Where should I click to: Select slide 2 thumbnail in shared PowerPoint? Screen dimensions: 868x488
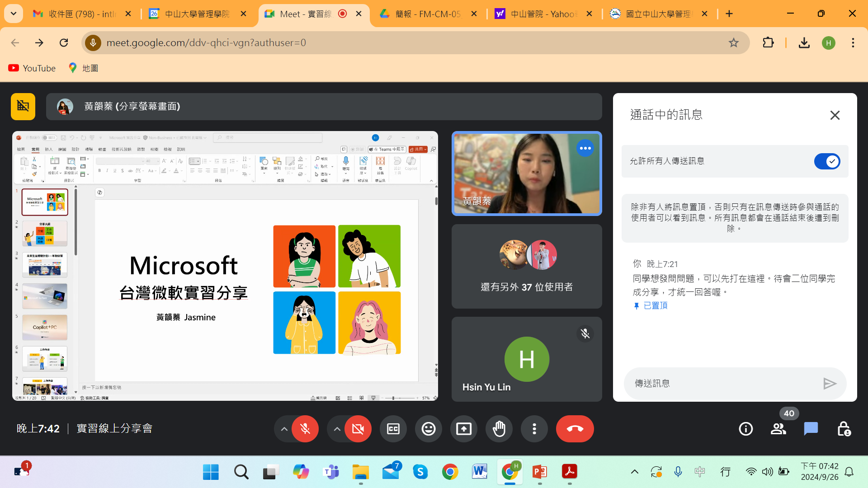pos(45,233)
